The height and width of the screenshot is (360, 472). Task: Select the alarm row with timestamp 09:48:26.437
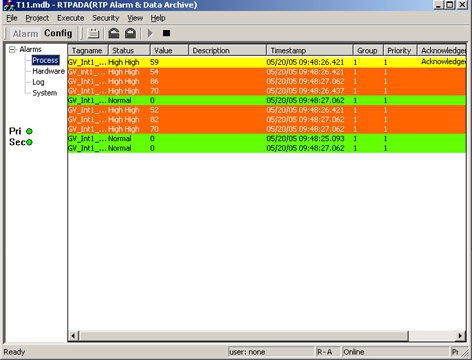pyautogui.click(x=267, y=91)
